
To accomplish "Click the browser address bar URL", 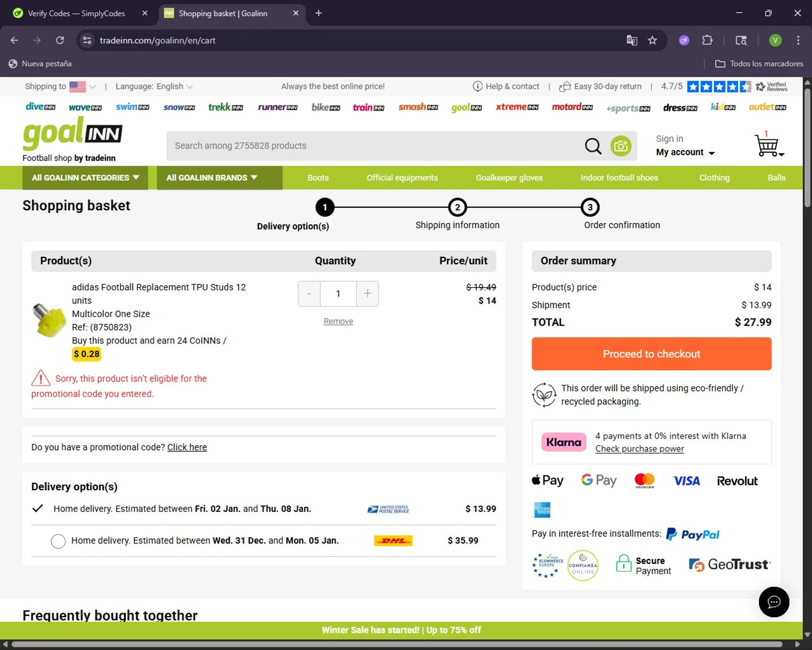I will point(158,40).
